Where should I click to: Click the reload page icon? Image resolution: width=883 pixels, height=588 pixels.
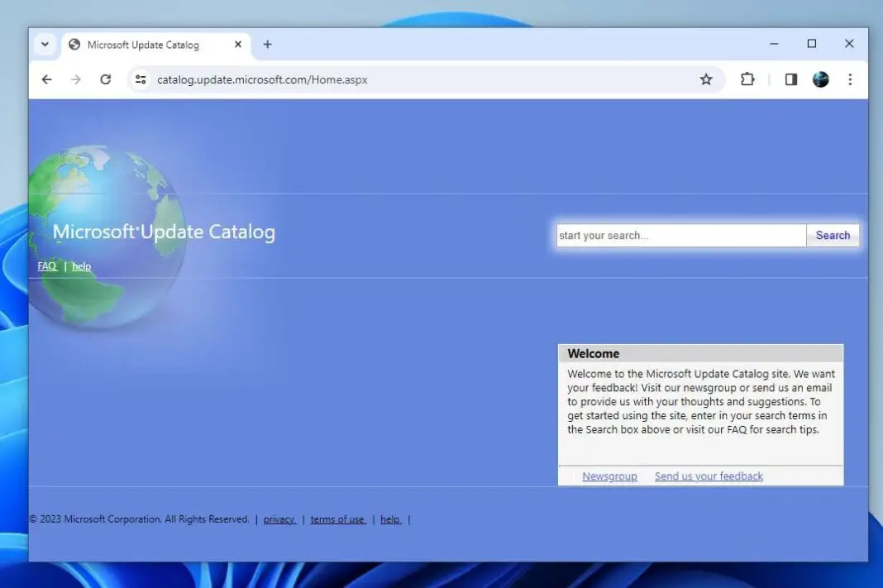(x=105, y=79)
